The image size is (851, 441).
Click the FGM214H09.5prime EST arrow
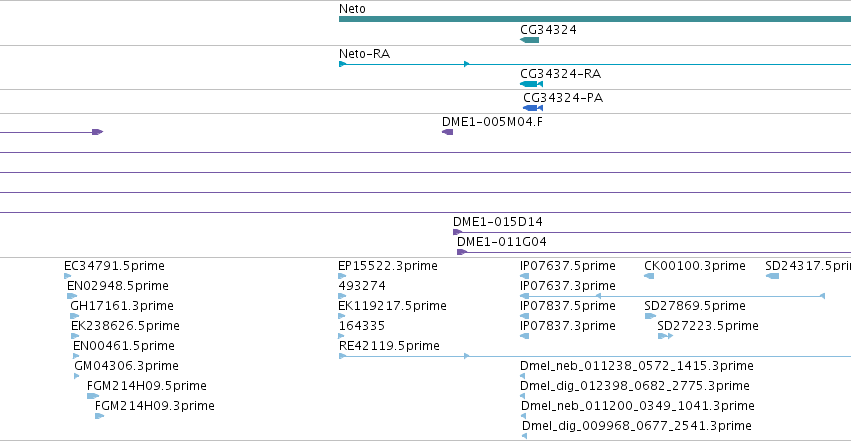coord(93,396)
